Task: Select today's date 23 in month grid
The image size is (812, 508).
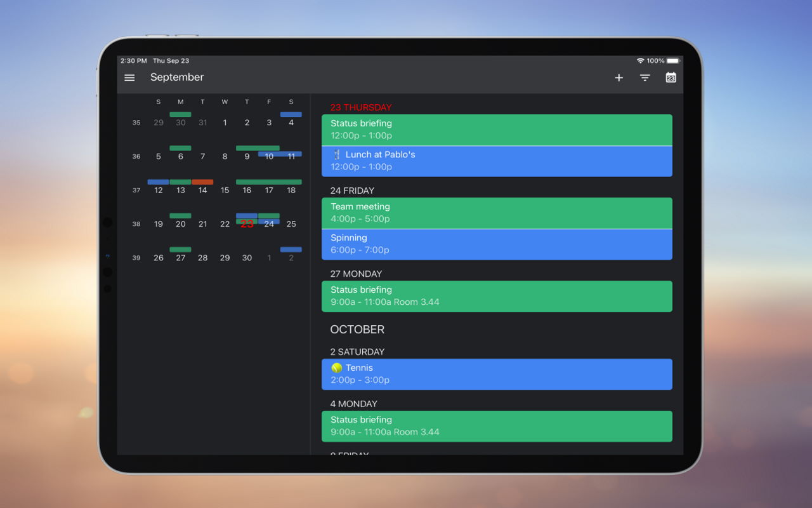Action: (x=247, y=224)
